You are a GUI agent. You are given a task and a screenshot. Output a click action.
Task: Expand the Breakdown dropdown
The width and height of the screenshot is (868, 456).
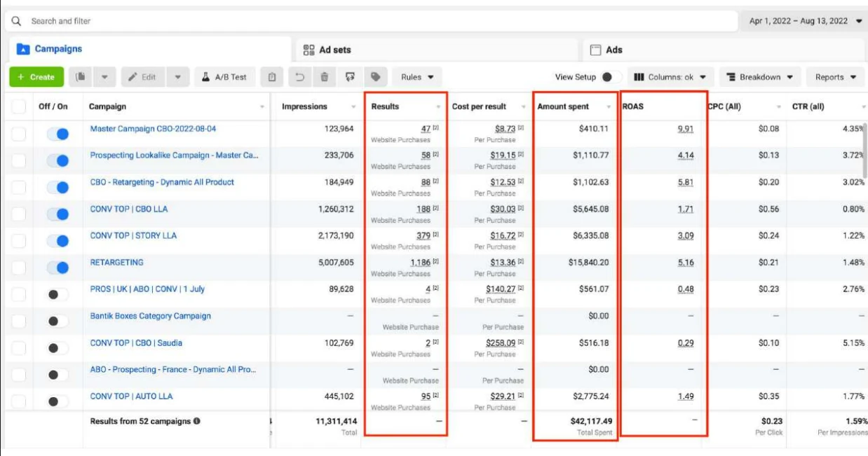760,77
